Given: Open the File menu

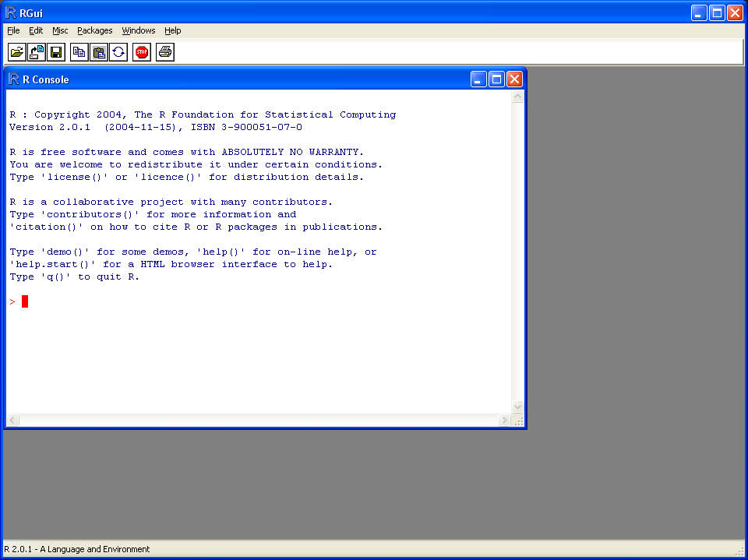Looking at the screenshot, I should pos(13,30).
